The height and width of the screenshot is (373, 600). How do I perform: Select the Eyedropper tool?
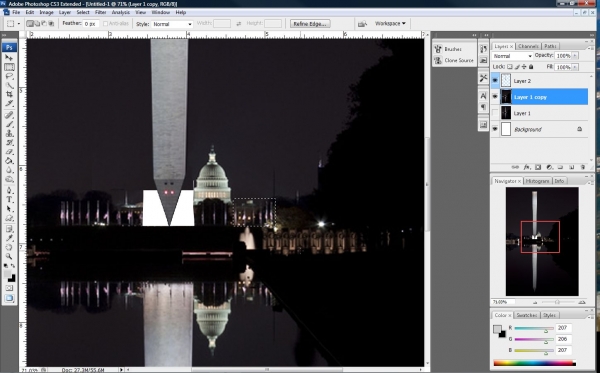coord(9,238)
